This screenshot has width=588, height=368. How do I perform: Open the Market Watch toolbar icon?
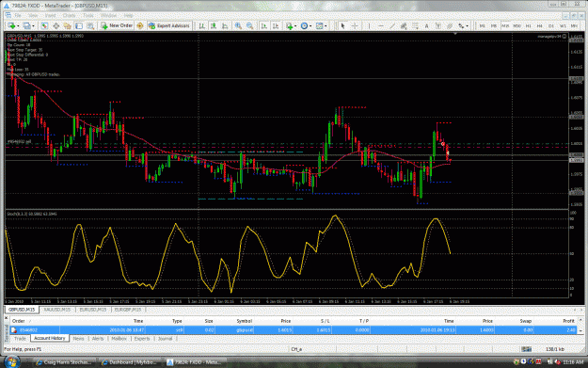[x=44, y=26]
